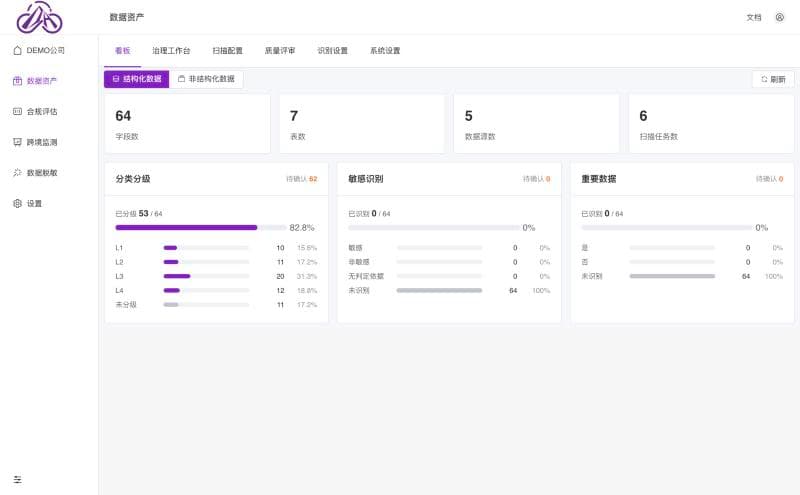This screenshot has width=800, height=495.
Task: Click the 数据脱敏 sparkle icon in sidebar
Action: pyautogui.click(x=17, y=173)
